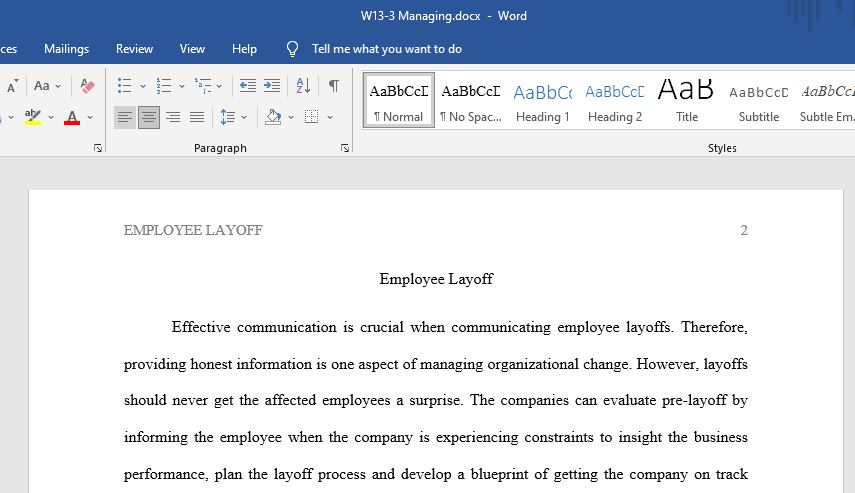The width and height of the screenshot is (855, 493).
Task: Open the Mailings tab
Action: (x=67, y=49)
